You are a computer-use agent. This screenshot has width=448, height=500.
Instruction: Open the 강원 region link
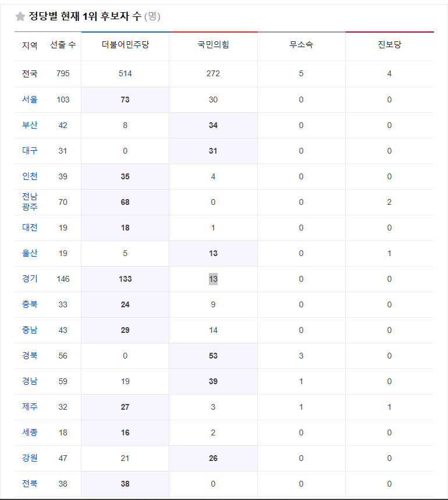(x=30, y=458)
